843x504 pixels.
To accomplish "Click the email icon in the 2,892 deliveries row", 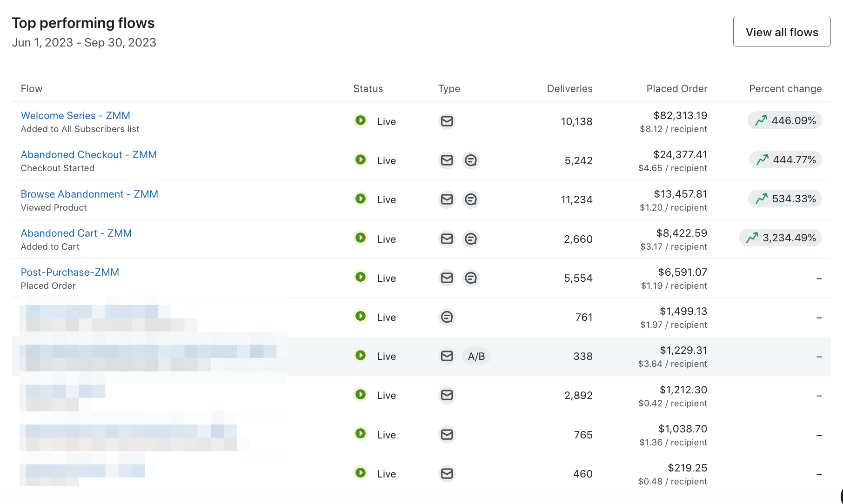I will pyautogui.click(x=447, y=395).
